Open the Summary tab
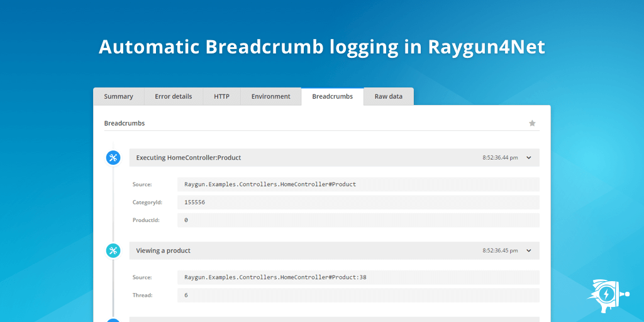Viewport: 644px width, 322px height. [x=118, y=96]
